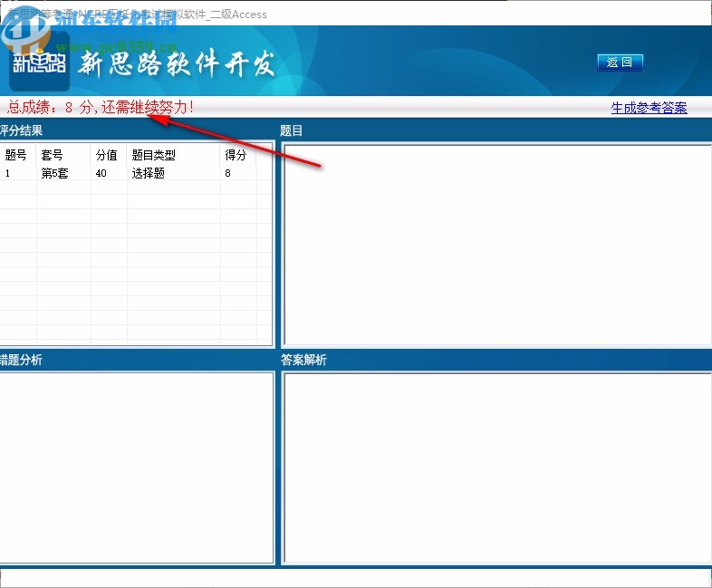
Task: Click the 题目 panel title
Action: 291,130
